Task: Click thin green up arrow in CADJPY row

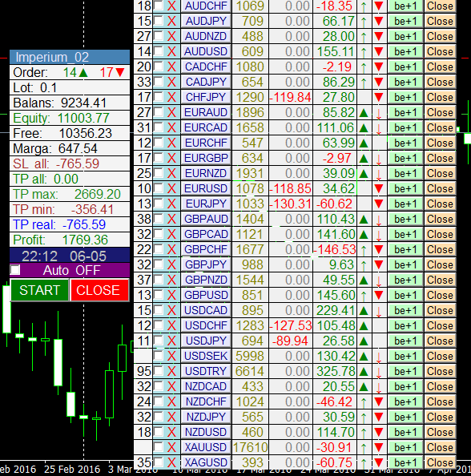Action: tap(364, 83)
